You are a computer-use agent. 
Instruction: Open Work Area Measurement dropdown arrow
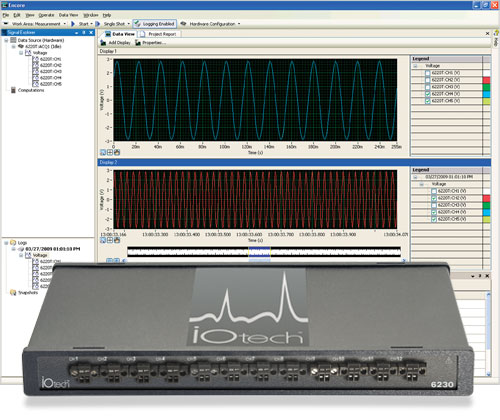64,24
